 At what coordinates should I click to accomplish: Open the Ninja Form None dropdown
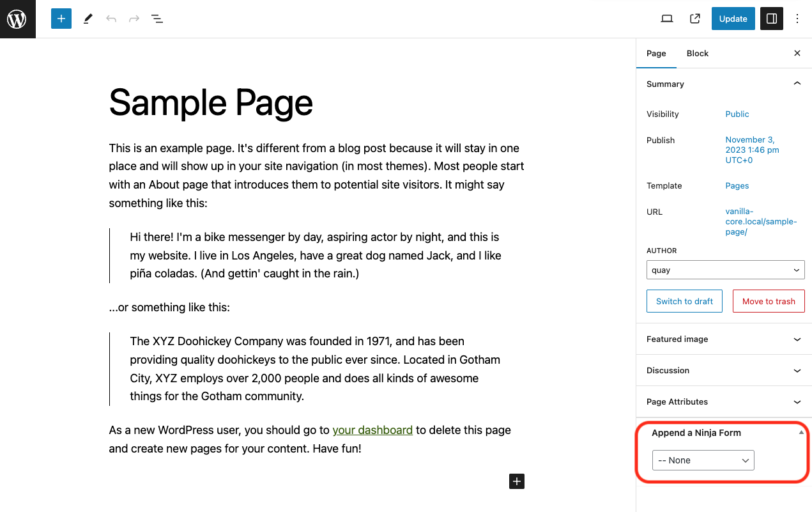[703, 460]
